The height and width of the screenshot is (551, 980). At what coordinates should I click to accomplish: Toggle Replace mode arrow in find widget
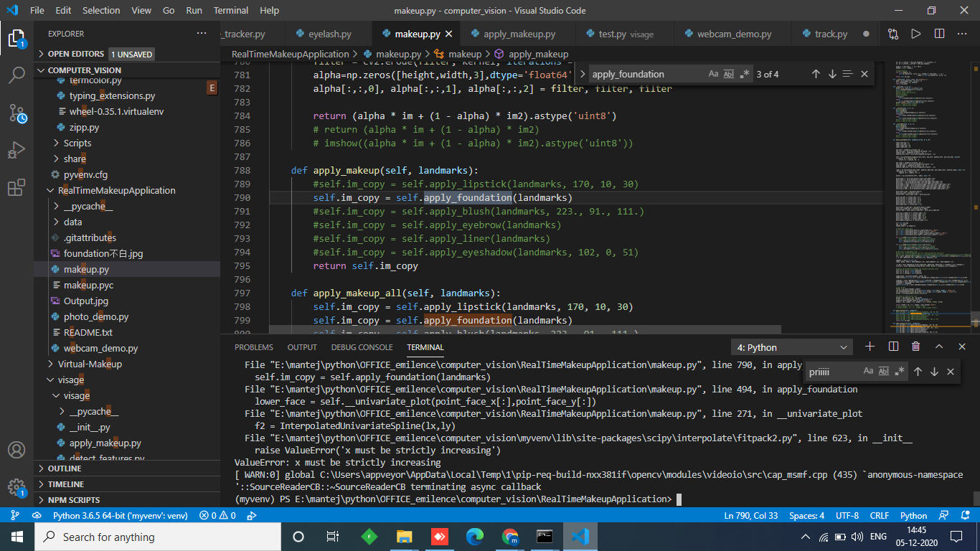(583, 74)
